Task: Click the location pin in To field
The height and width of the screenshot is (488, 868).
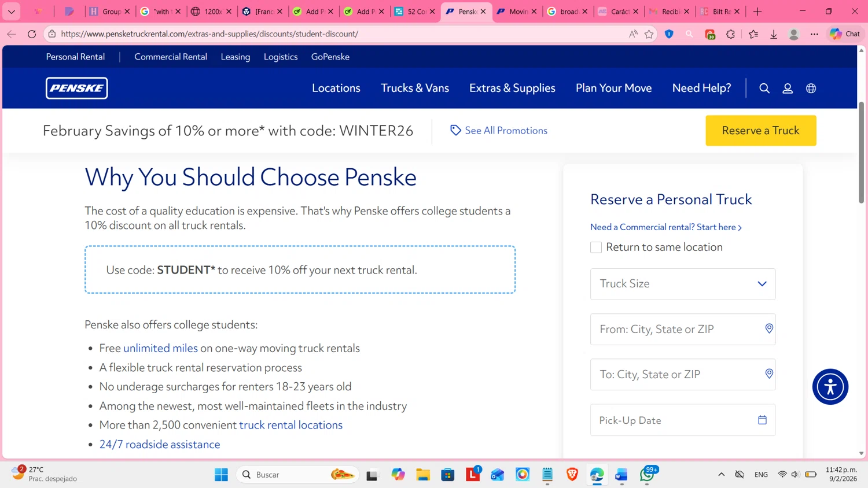Action: (769, 374)
